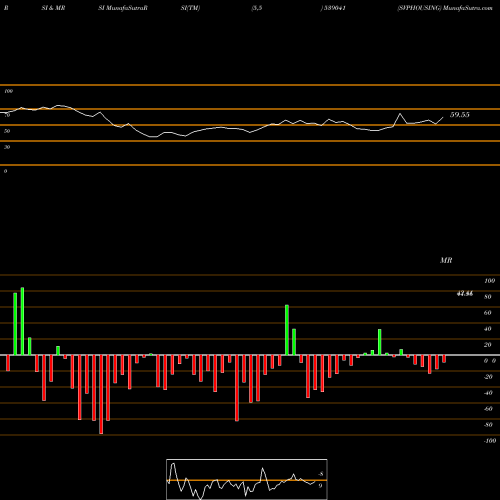Viewport: 500px width, 500px height.
Task: Click the 30 level label on RSI axis
Action: pyautogui.click(x=7, y=147)
